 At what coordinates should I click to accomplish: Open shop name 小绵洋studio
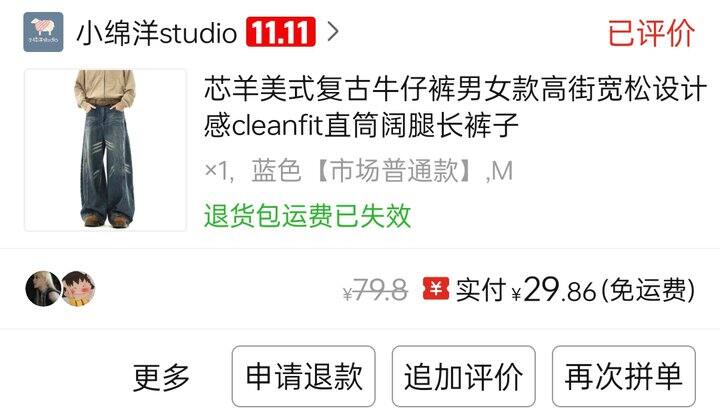pyautogui.click(x=157, y=33)
